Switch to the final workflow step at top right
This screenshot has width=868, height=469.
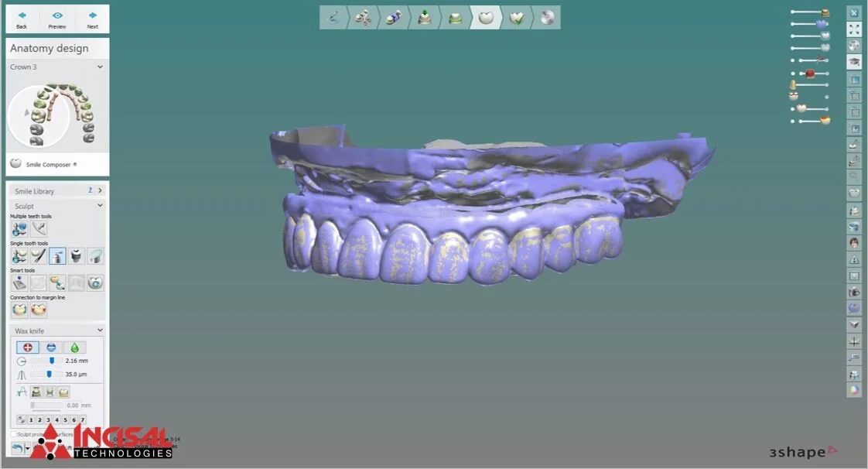[x=547, y=17]
